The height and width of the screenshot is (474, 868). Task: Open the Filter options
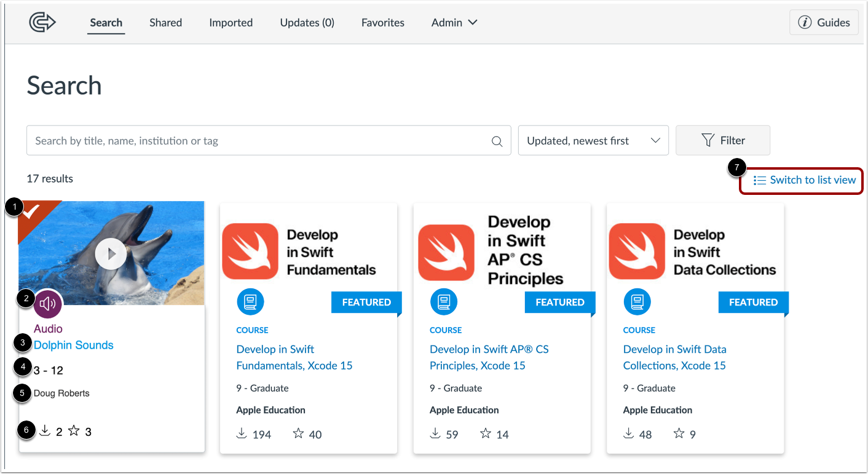click(722, 140)
